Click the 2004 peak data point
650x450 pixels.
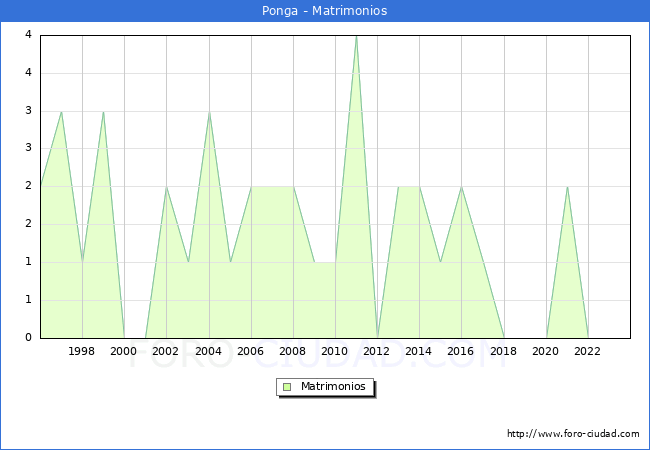(209, 112)
